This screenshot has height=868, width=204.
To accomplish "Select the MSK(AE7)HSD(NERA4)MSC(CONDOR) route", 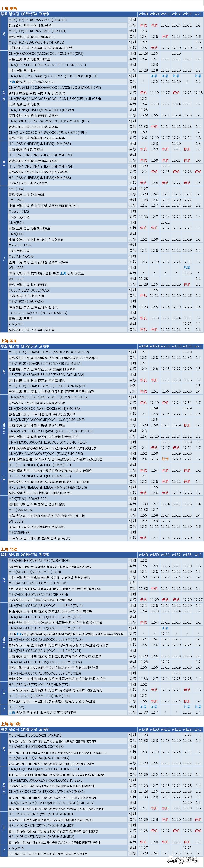I will point(38,583).
